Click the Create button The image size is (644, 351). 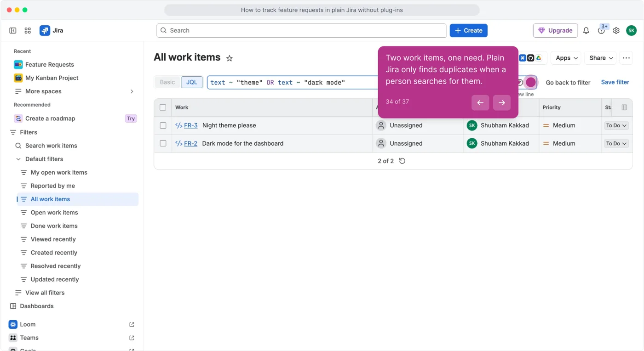coord(469,30)
